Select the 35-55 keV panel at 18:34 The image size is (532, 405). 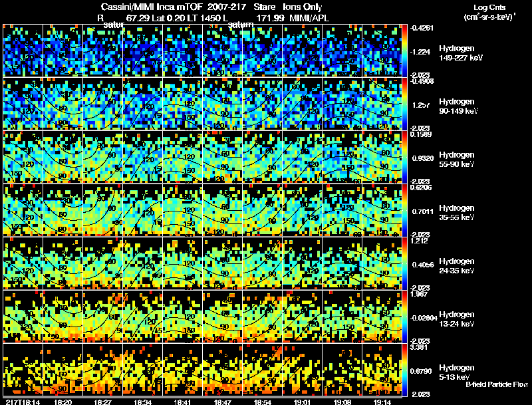143,210
